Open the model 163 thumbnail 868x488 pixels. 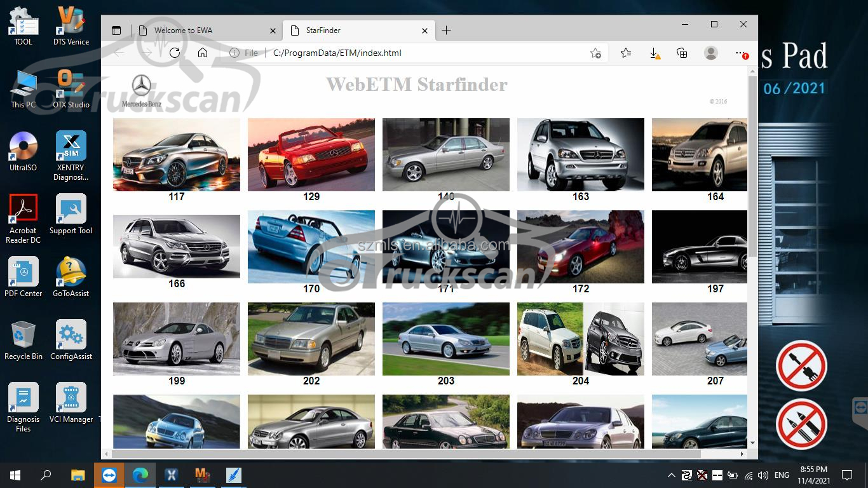[x=581, y=154]
